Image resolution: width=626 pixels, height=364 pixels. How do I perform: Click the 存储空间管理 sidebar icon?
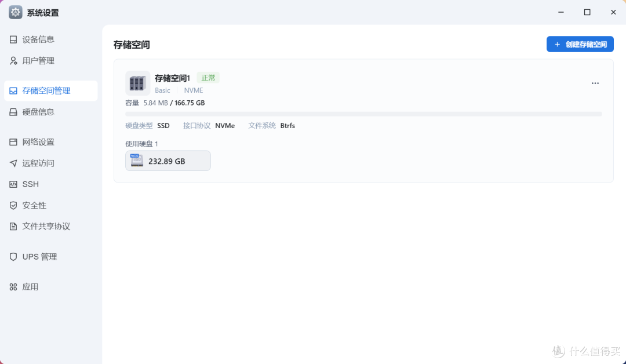[x=13, y=90]
